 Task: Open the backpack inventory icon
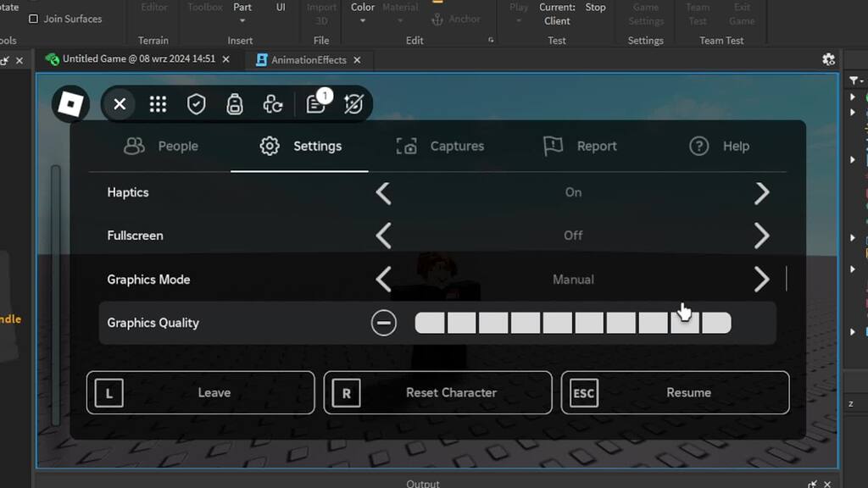(x=235, y=103)
